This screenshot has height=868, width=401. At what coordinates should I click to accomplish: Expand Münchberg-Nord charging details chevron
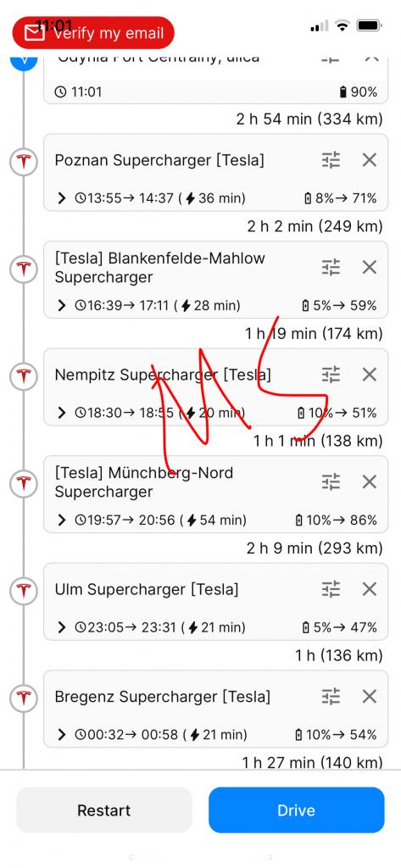click(62, 520)
